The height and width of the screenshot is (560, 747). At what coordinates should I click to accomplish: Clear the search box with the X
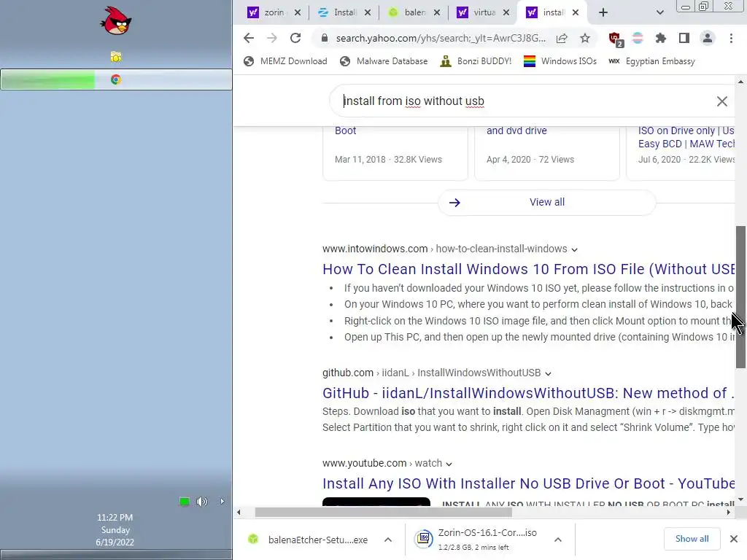click(x=721, y=101)
